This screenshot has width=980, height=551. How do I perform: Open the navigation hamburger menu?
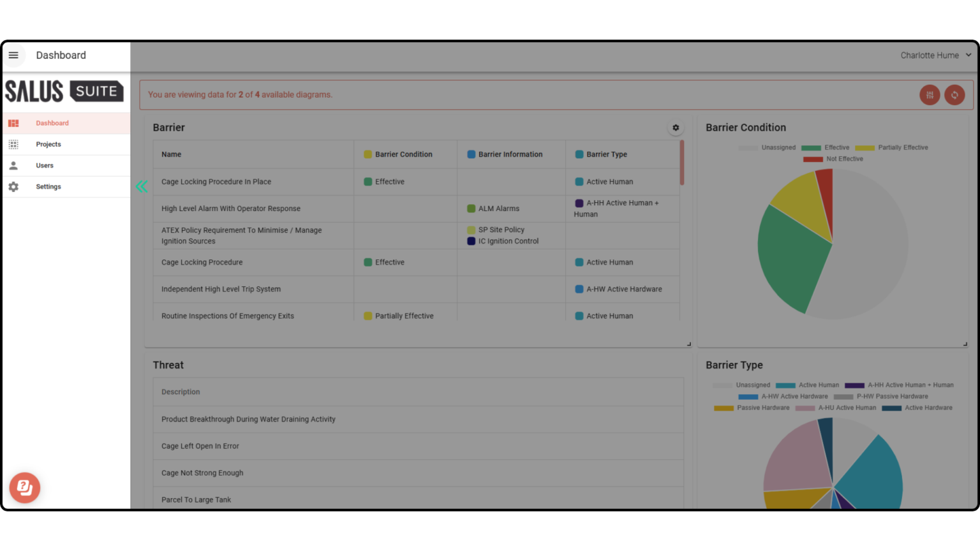(x=14, y=55)
